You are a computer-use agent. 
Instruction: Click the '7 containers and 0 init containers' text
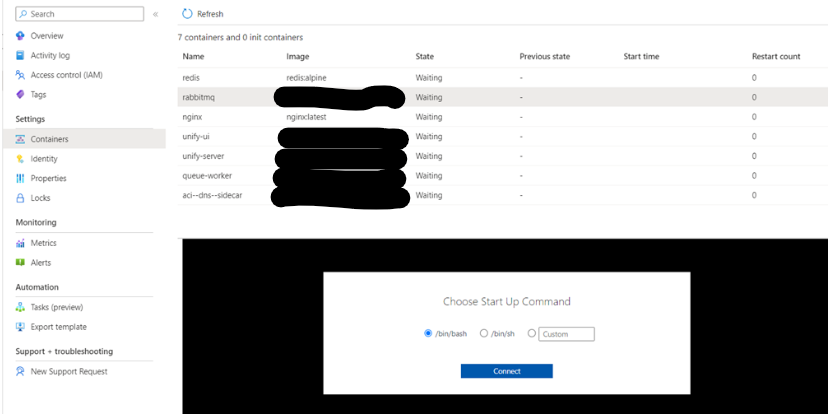click(240, 38)
